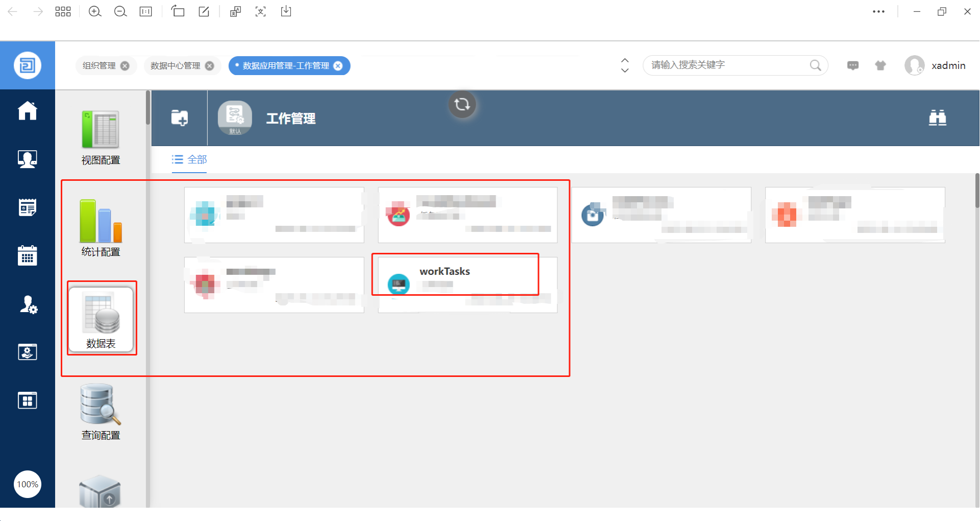980x521 pixels.
Task: Click the 工作管理 header title
Action: (291, 119)
